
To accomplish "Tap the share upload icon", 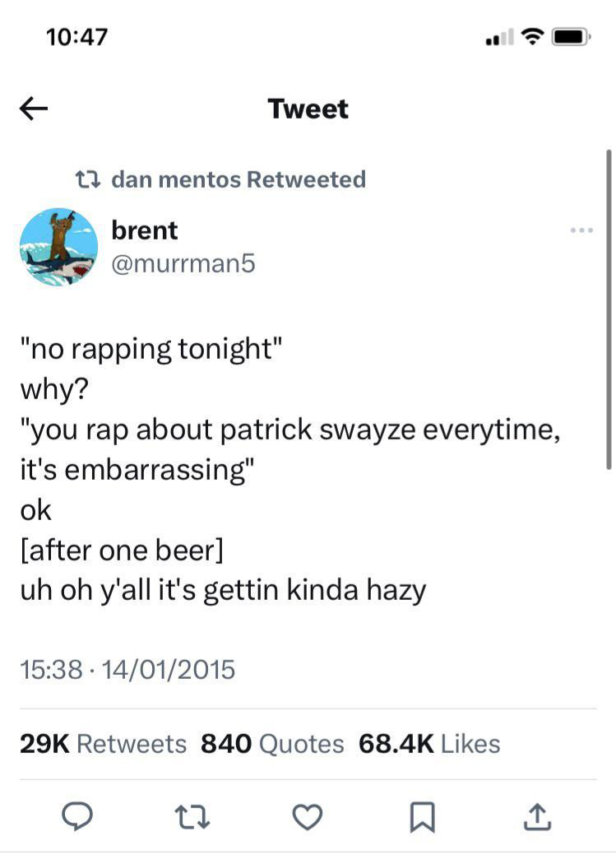I will (x=537, y=816).
